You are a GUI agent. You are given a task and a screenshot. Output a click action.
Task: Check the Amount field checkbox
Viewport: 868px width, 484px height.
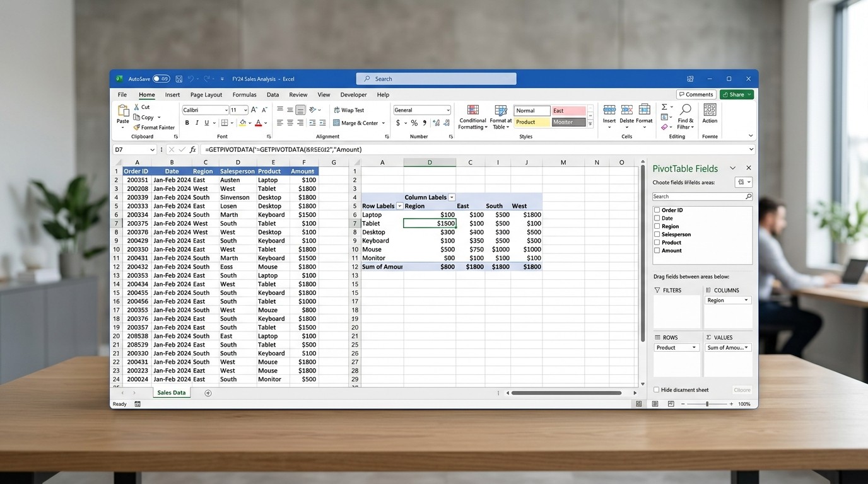coord(657,250)
